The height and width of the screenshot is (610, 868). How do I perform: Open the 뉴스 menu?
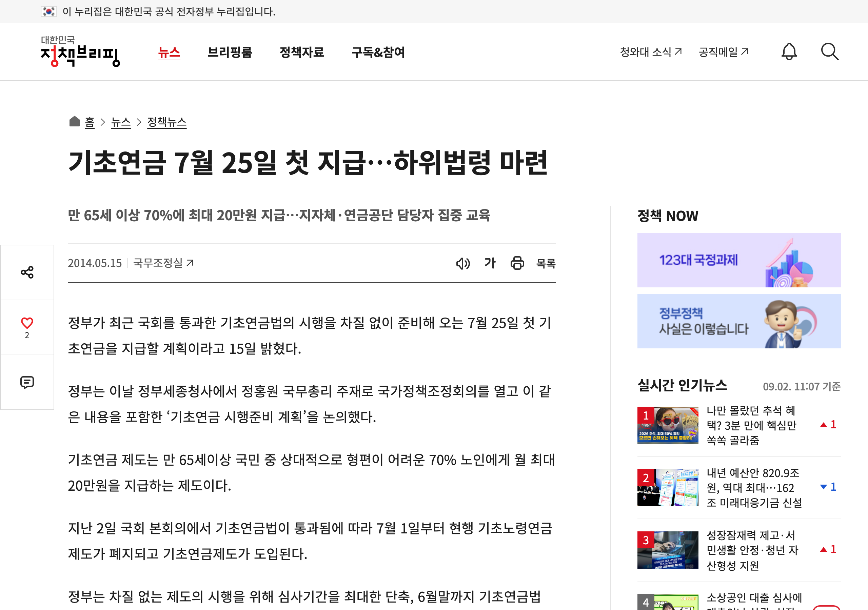169,52
